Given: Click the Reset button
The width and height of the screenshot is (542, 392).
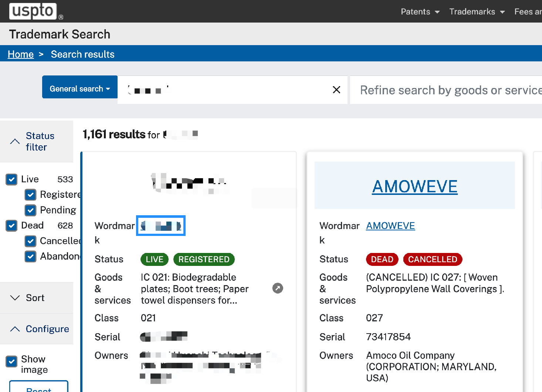Looking at the screenshot, I should pos(39,386).
